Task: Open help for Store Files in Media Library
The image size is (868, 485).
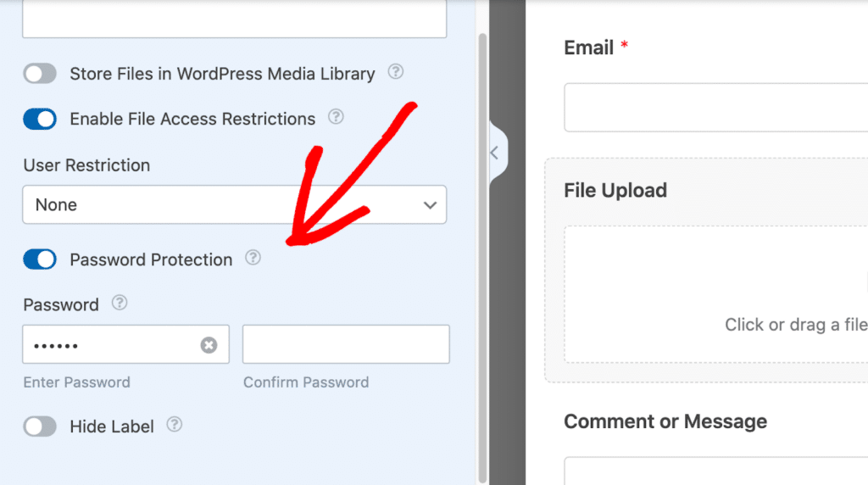Action: 395,71
